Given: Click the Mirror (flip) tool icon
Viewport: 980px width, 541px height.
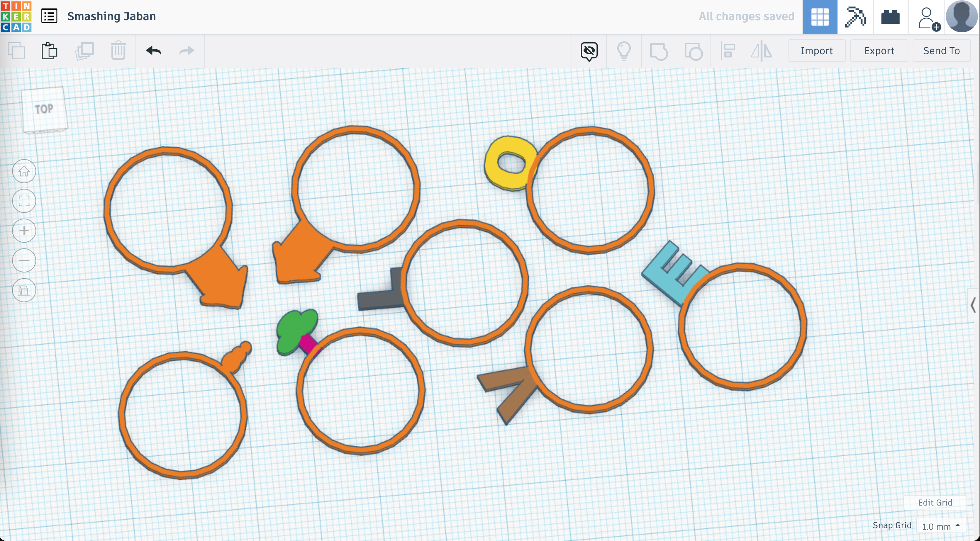Looking at the screenshot, I should pos(762,51).
